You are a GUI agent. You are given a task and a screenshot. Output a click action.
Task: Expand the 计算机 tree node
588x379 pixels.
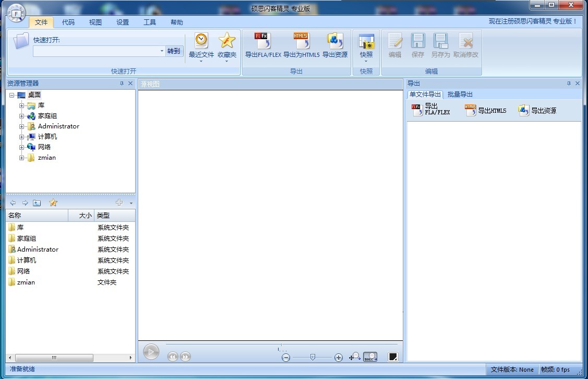point(22,137)
